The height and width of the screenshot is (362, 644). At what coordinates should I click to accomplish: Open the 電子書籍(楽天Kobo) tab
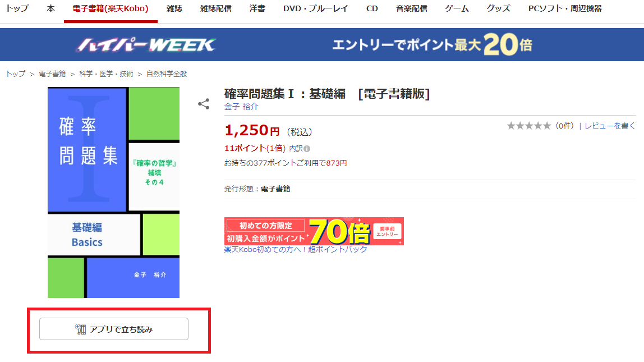[x=111, y=9]
